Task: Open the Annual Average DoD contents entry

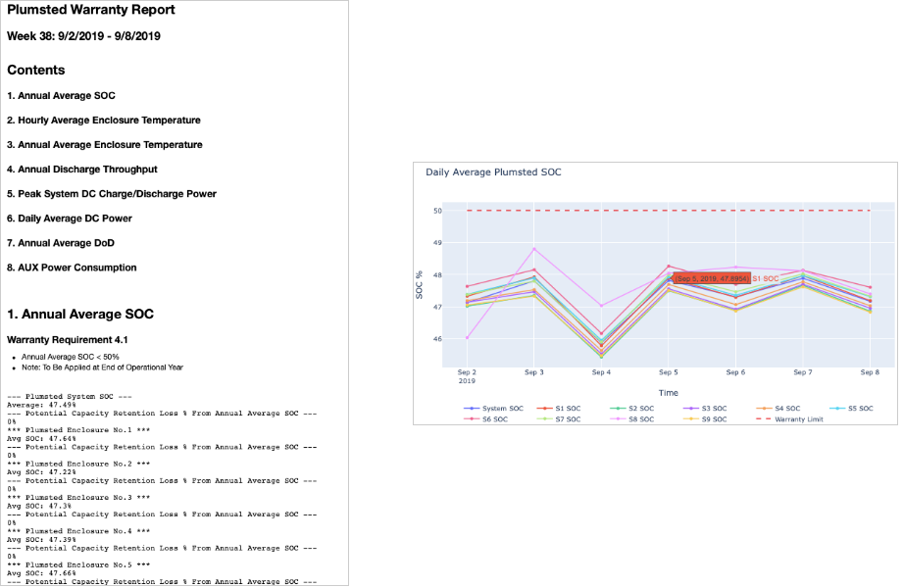Action: click(61, 243)
